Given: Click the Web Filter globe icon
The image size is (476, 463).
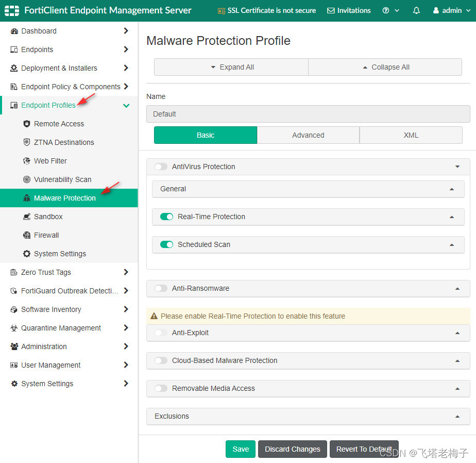Looking at the screenshot, I should coord(27,161).
